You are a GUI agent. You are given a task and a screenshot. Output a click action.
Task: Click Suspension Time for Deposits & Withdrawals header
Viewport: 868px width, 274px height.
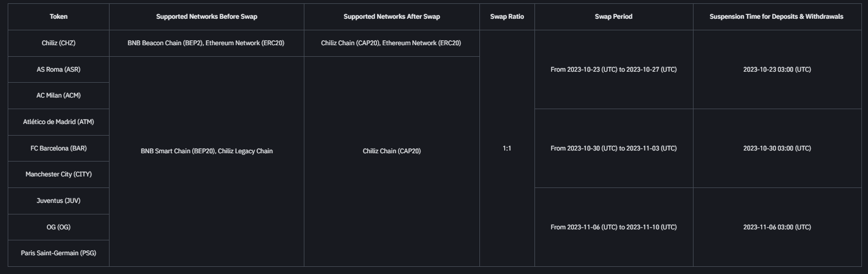tap(776, 17)
